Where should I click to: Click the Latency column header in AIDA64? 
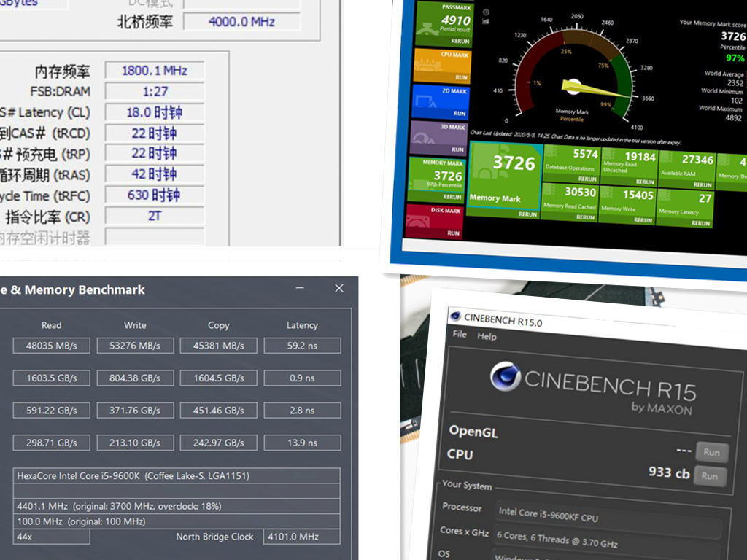(x=302, y=325)
